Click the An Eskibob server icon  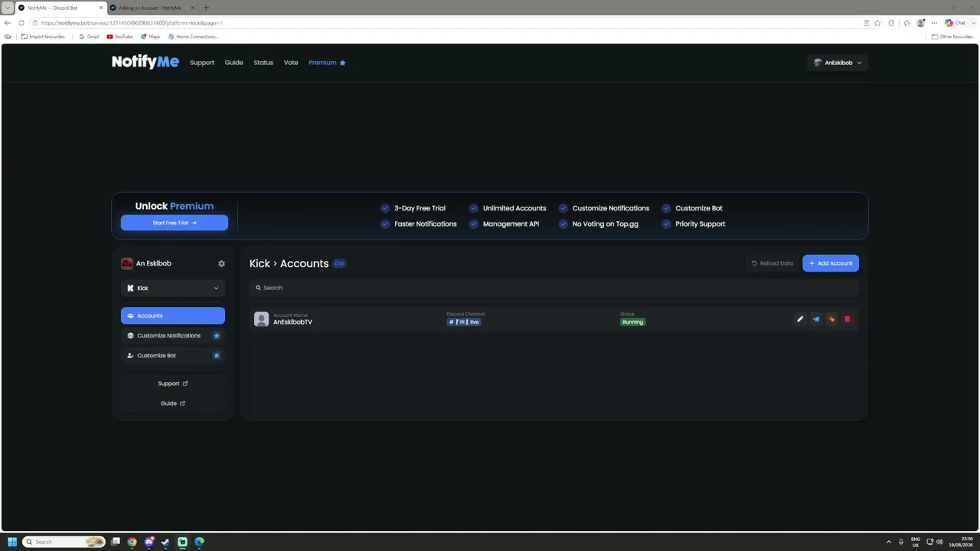coord(127,263)
